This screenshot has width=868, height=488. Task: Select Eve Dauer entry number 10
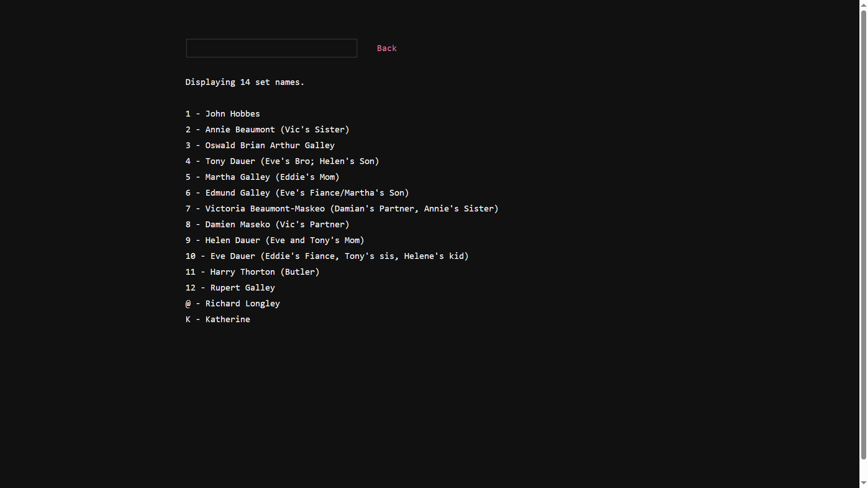pyautogui.click(x=327, y=256)
